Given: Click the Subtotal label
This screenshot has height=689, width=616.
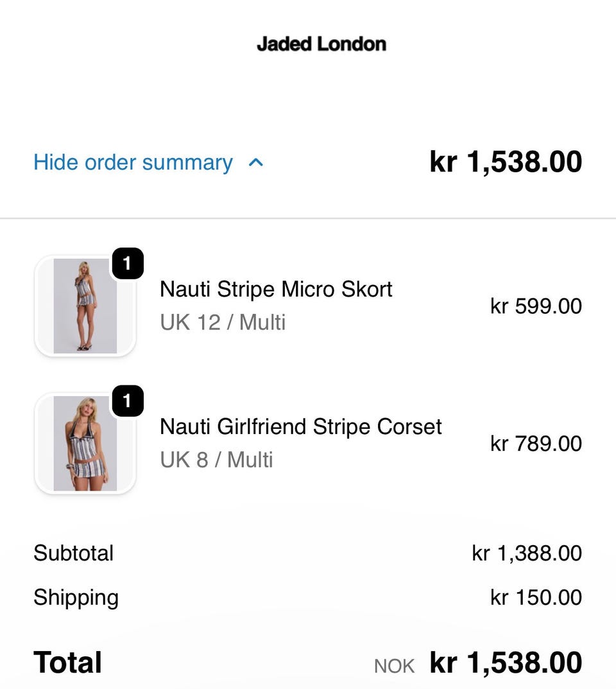Looking at the screenshot, I should click(x=73, y=553).
